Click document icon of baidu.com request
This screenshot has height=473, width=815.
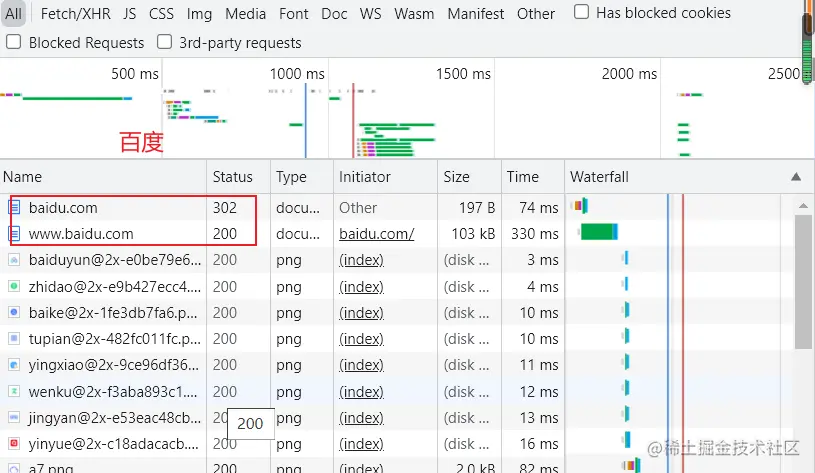(x=14, y=207)
